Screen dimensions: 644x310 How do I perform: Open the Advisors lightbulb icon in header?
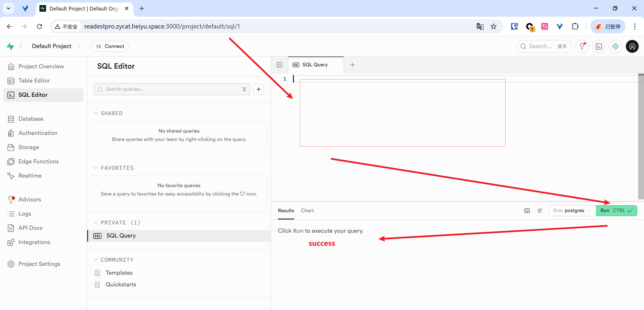582,46
